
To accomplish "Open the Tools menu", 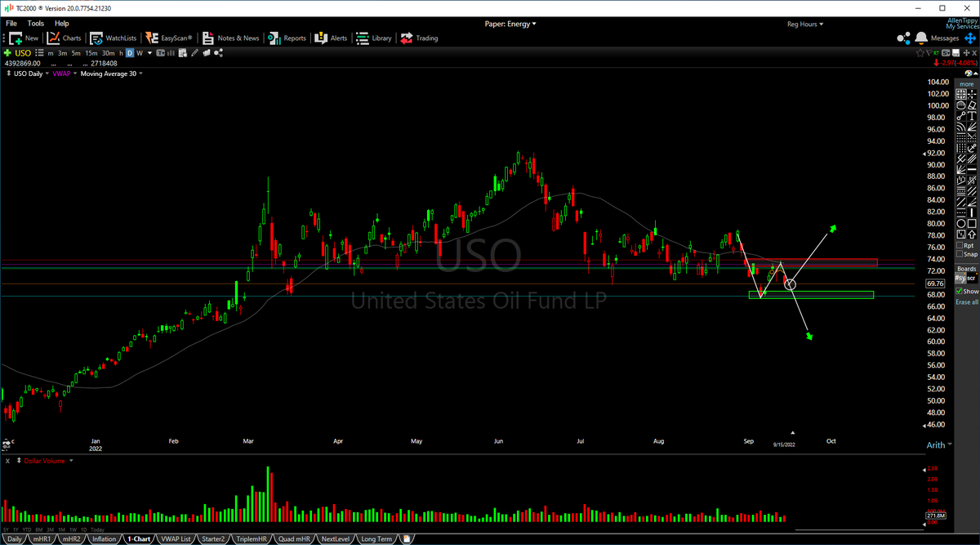I will pyautogui.click(x=35, y=24).
